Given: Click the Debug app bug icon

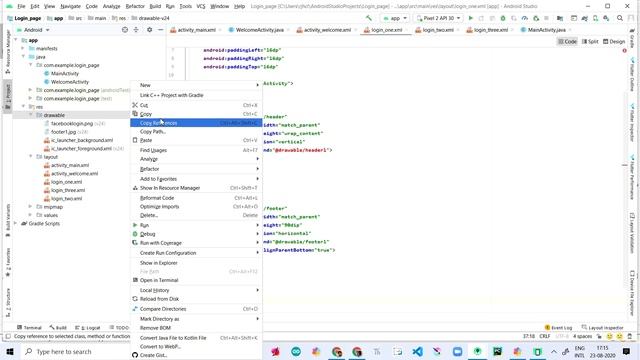Looking at the screenshot, I should [503, 18].
